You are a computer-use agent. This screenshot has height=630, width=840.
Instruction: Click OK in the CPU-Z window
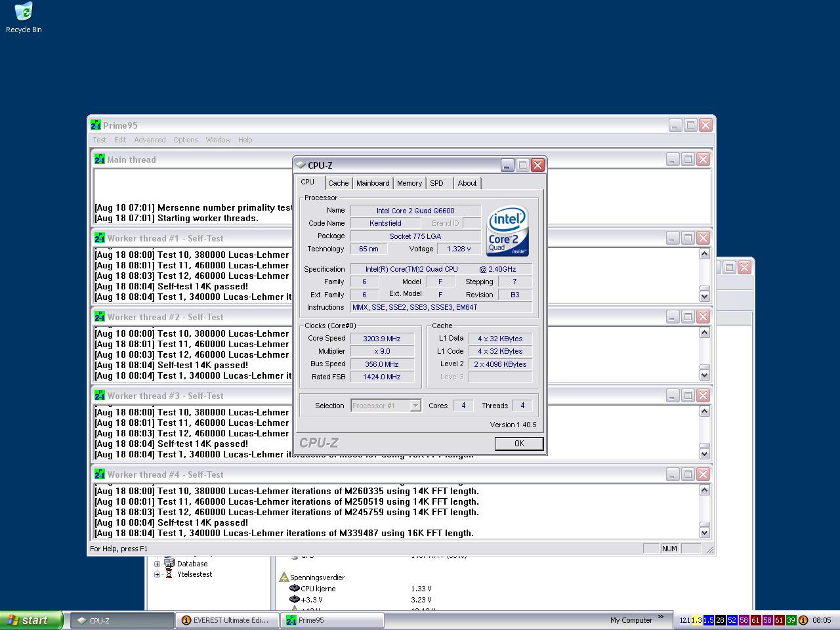[519, 444]
